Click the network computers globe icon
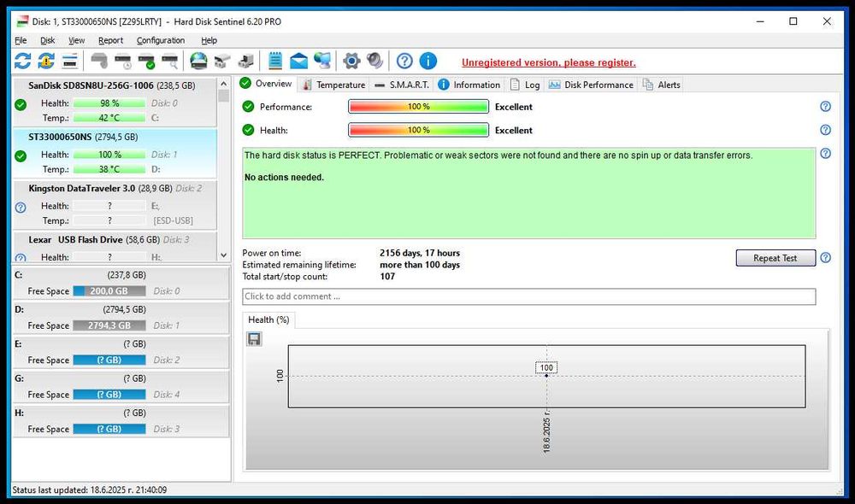This screenshot has width=855, height=504. (322, 61)
